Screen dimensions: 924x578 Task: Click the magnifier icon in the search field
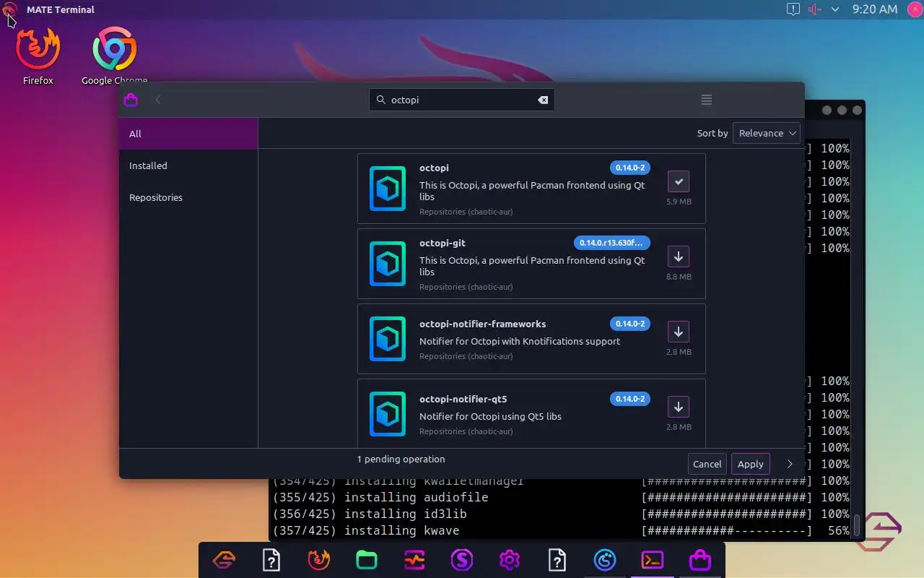380,100
